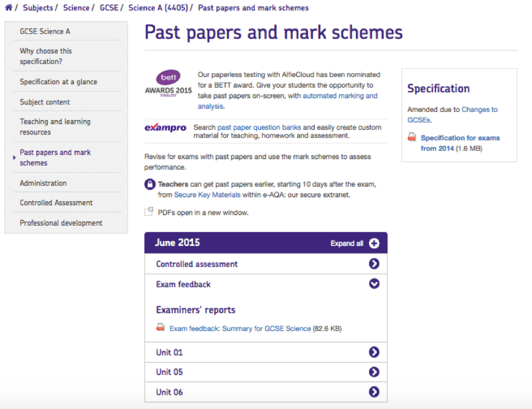
Task: Click the Unit 01 row title
Action: coord(169,352)
